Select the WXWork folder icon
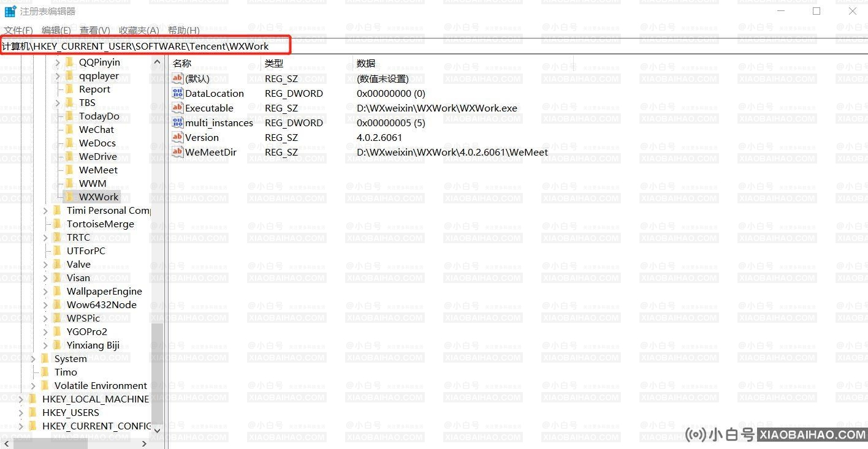868x449 pixels. pos(69,197)
